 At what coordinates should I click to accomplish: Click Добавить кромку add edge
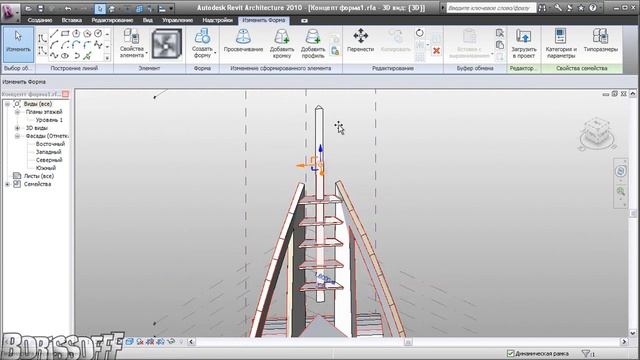pos(282,43)
